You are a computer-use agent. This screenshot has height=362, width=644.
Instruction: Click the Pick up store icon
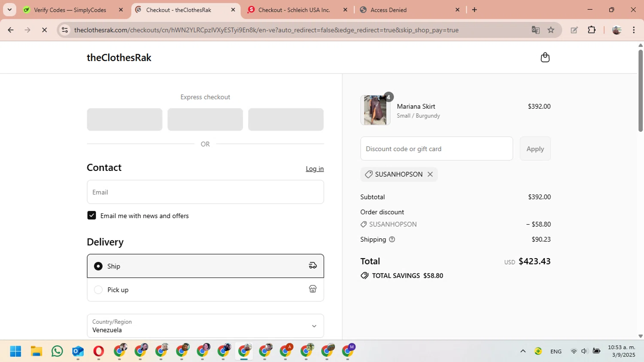pos(313,289)
